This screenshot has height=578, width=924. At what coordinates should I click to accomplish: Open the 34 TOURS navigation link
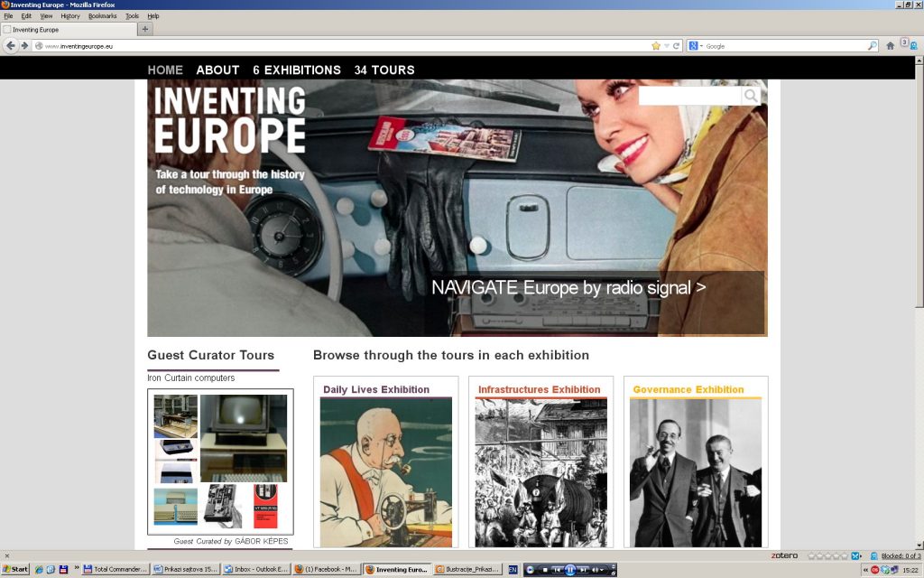pos(384,70)
